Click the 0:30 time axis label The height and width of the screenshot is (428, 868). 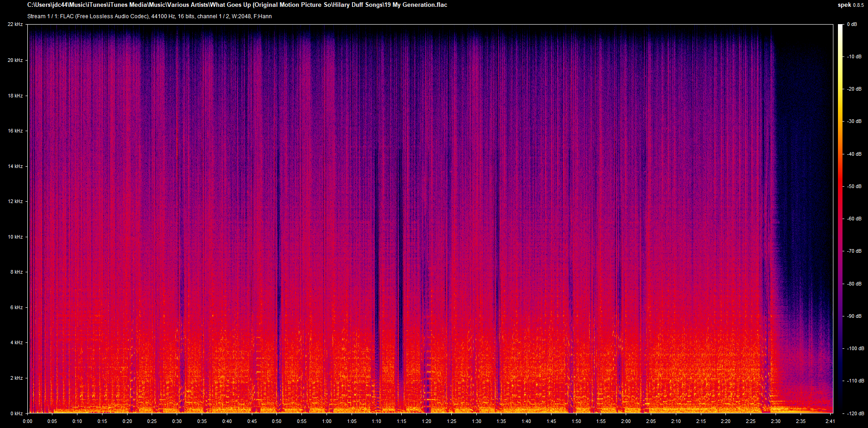click(177, 421)
